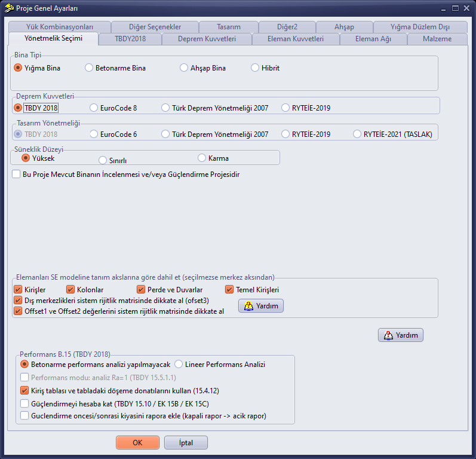Toggle the Kirişler checkbox
This screenshot has width=476, height=459.
coord(30,289)
